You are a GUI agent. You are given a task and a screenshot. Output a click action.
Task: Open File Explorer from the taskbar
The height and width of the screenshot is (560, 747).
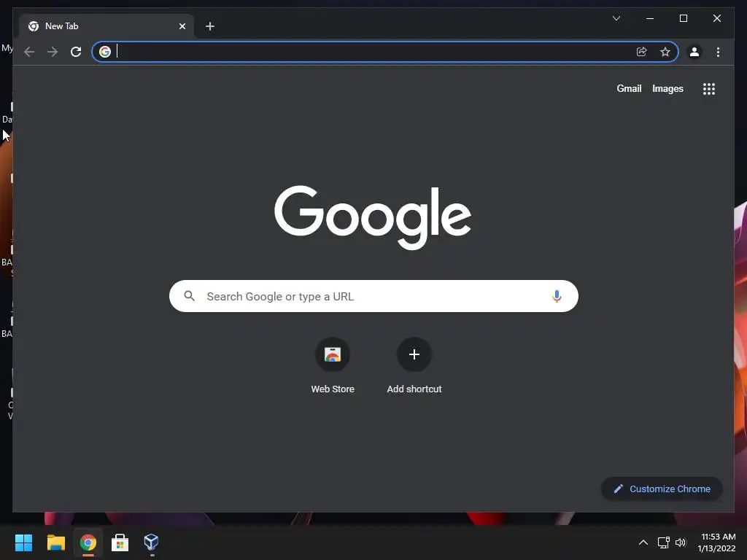tap(55, 542)
